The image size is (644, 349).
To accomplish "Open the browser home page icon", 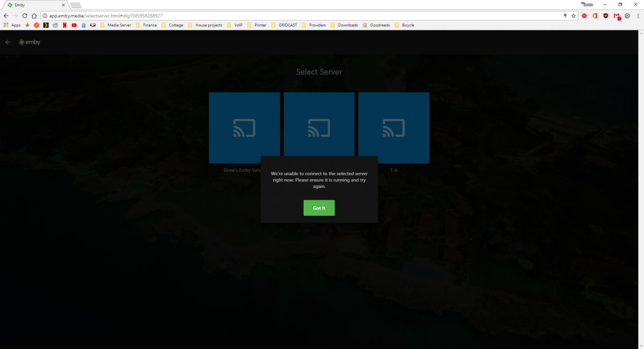I will tap(34, 16).
